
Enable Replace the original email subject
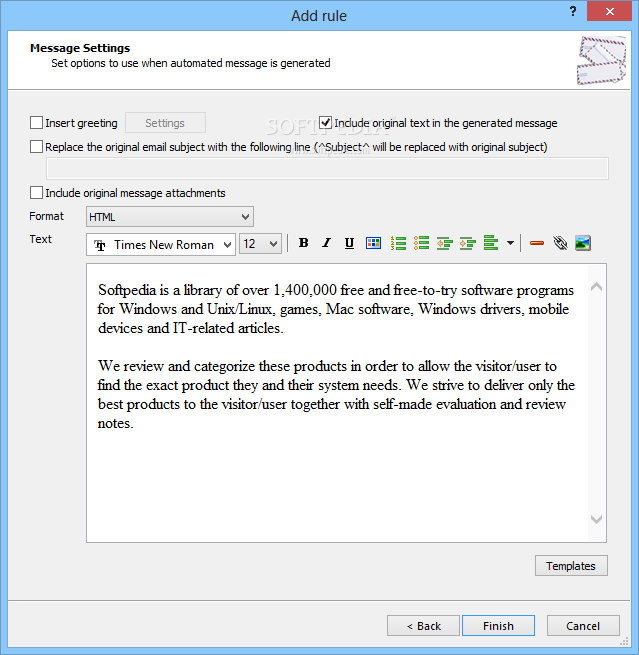pyautogui.click(x=36, y=147)
